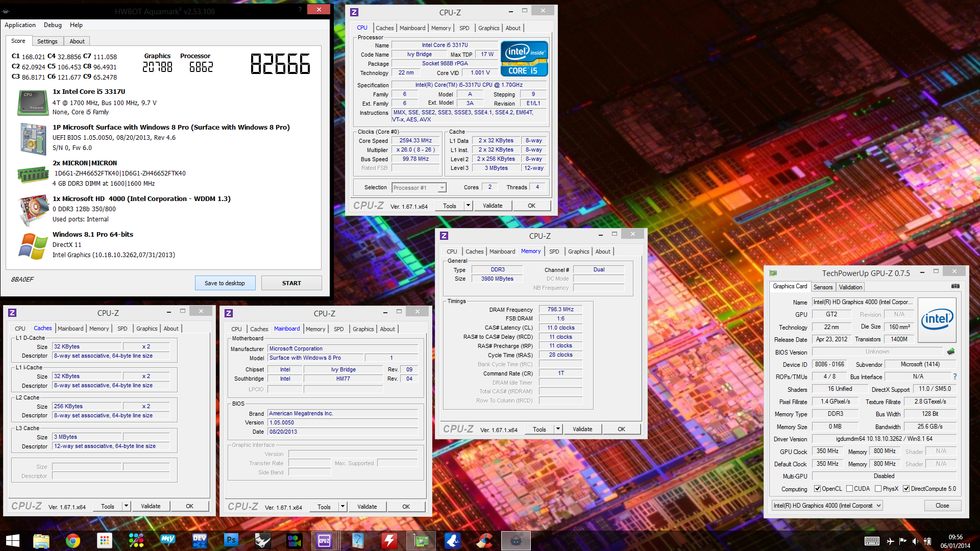Open color picker dots icon on taskbar
980x551 pixels.
coord(136,541)
